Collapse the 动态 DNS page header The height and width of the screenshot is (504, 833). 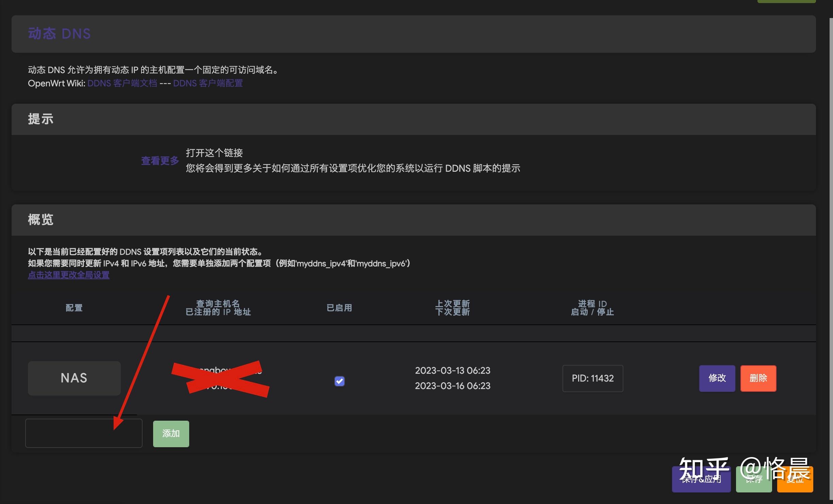(x=59, y=34)
